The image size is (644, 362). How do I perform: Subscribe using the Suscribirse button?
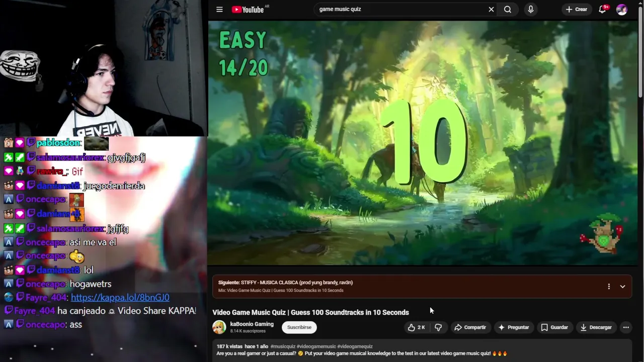point(299,327)
